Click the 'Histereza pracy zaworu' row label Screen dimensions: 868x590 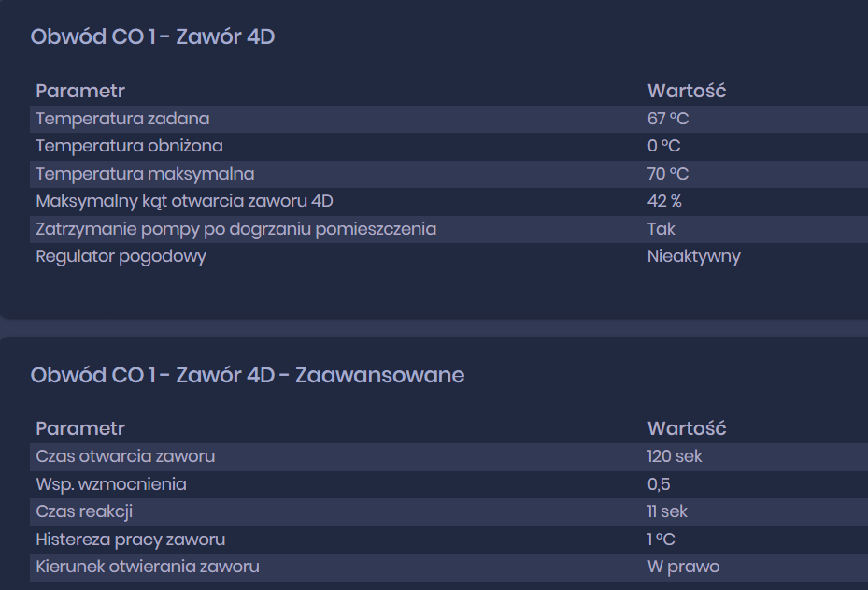130,540
